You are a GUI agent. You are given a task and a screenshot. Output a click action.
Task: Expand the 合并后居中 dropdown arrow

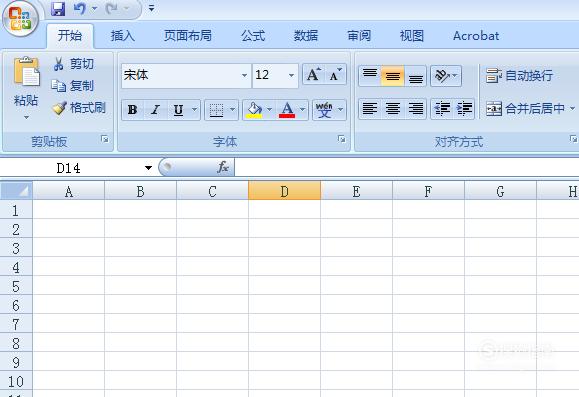pos(572,109)
